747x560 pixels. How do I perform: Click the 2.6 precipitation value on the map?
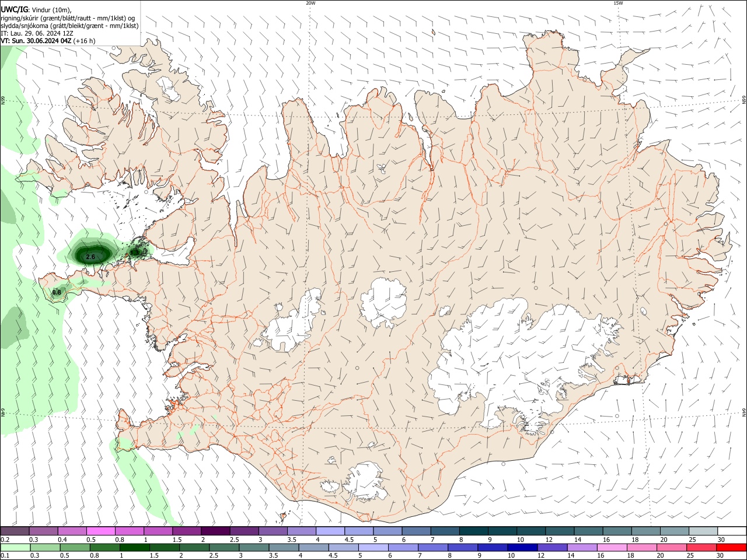[x=90, y=257]
